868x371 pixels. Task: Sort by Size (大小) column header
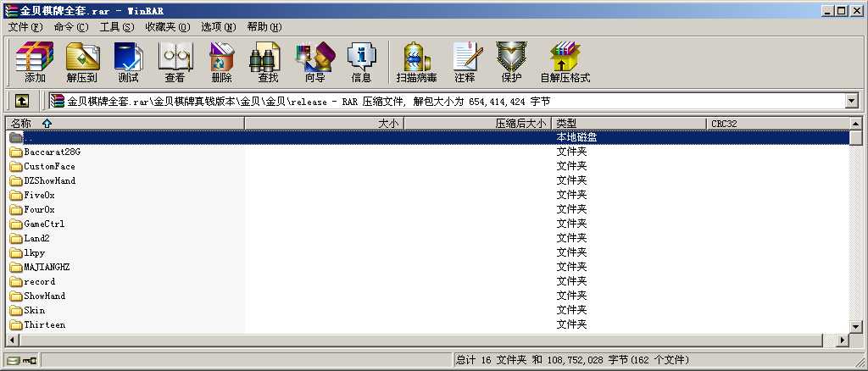(325, 124)
